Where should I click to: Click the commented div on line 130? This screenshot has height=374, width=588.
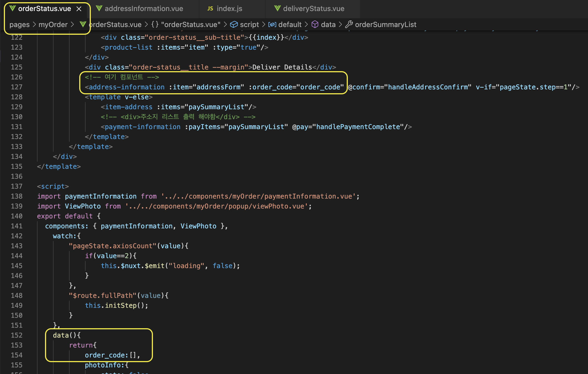tap(178, 117)
